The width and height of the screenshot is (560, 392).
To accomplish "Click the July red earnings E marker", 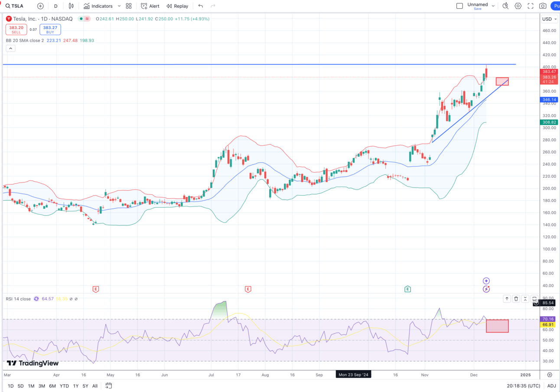I will click(x=248, y=289).
